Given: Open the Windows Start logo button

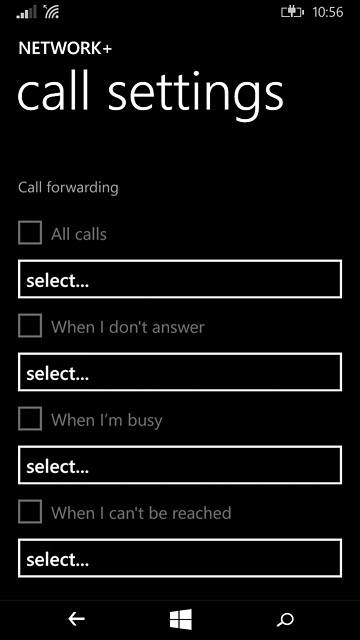Looking at the screenshot, I should click(x=180, y=619).
